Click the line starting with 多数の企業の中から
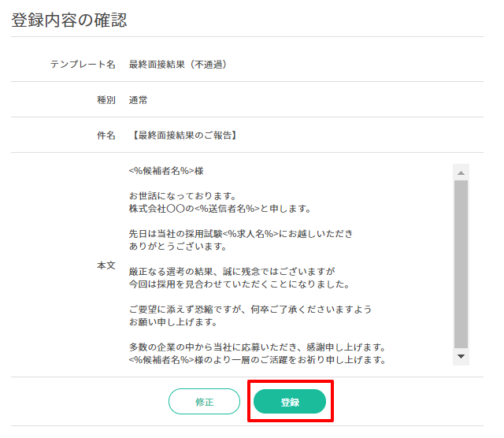The height and width of the screenshot is (438, 504). tap(256, 347)
